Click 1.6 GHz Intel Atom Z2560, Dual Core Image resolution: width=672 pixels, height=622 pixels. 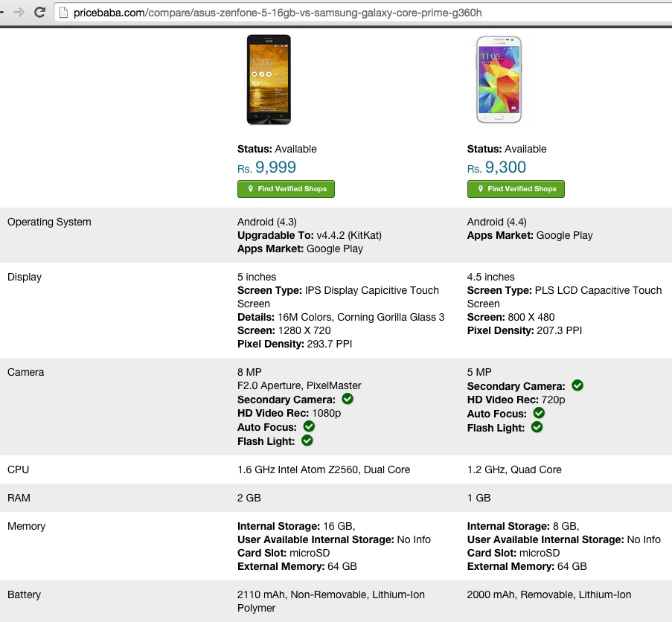point(324,469)
